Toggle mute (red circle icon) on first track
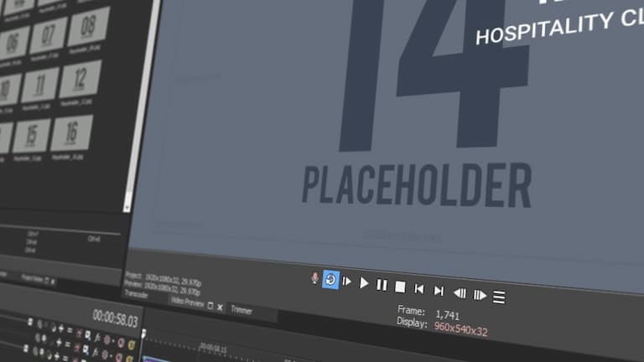Viewport: 644px width, 362px height. [121, 342]
